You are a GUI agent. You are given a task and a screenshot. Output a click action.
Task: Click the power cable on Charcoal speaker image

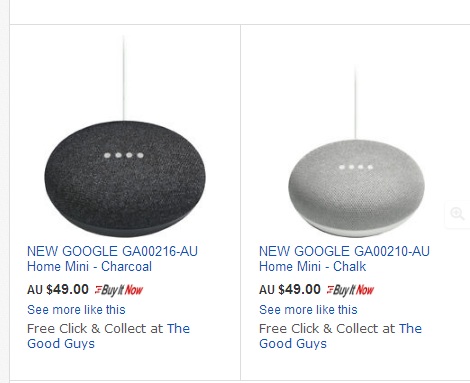tap(124, 78)
